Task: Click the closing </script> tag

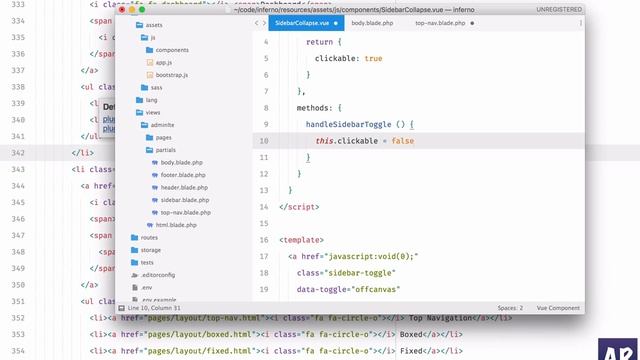Action: (299, 207)
